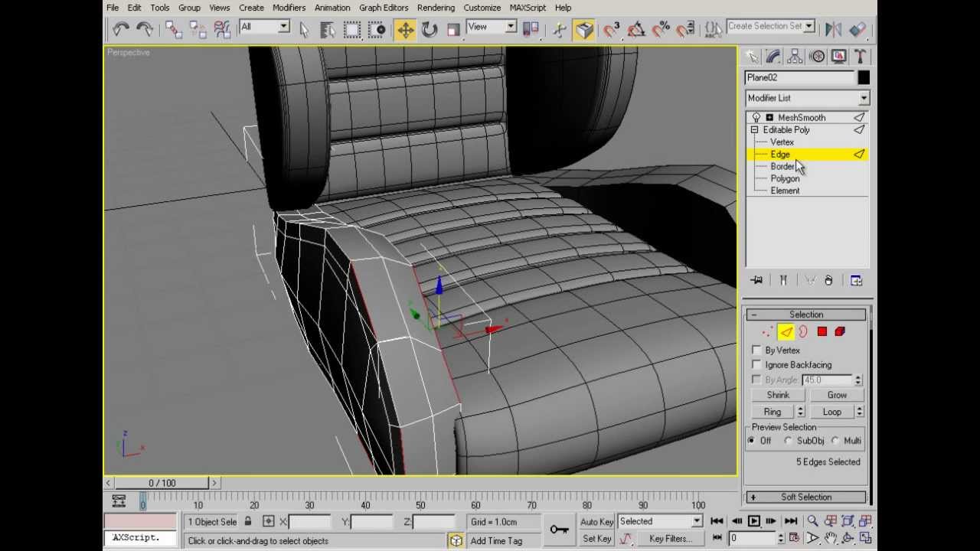Open the Hierarchy command panel tab
Image resolution: width=980 pixels, height=551 pixels.
tap(795, 57)
